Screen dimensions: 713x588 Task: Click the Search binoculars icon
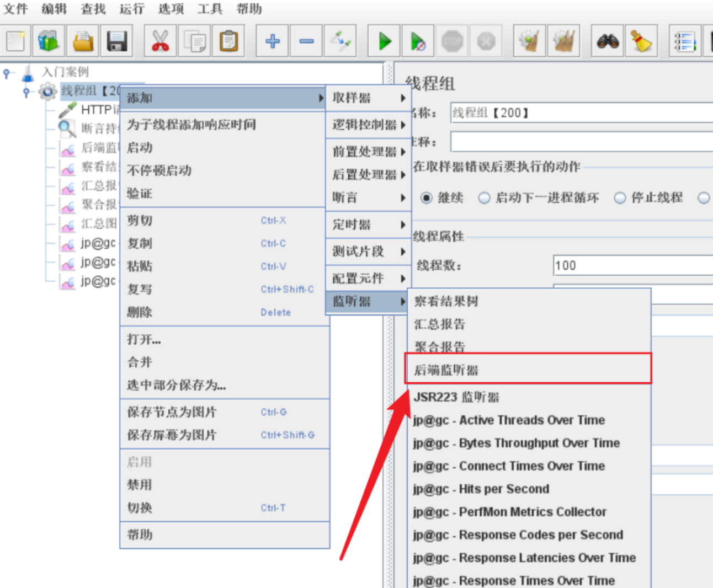tap(608, 41)
